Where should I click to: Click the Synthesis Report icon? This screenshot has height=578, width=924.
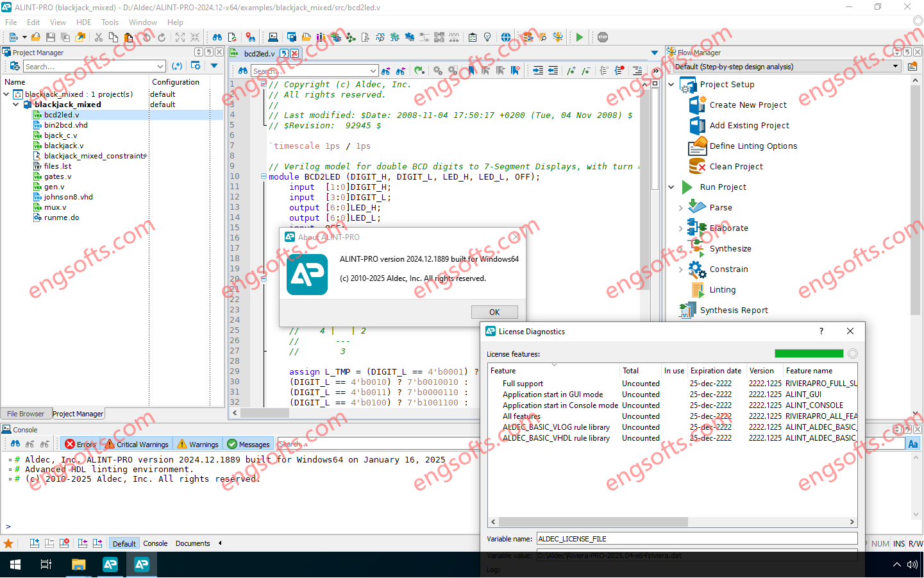click(x=688, y=310)
